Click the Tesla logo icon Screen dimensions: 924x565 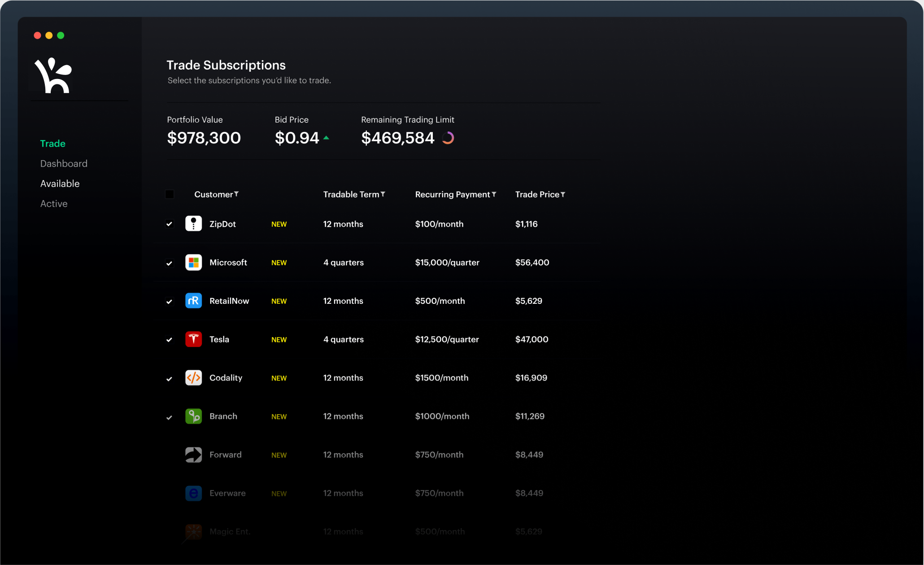click(193, 339)
